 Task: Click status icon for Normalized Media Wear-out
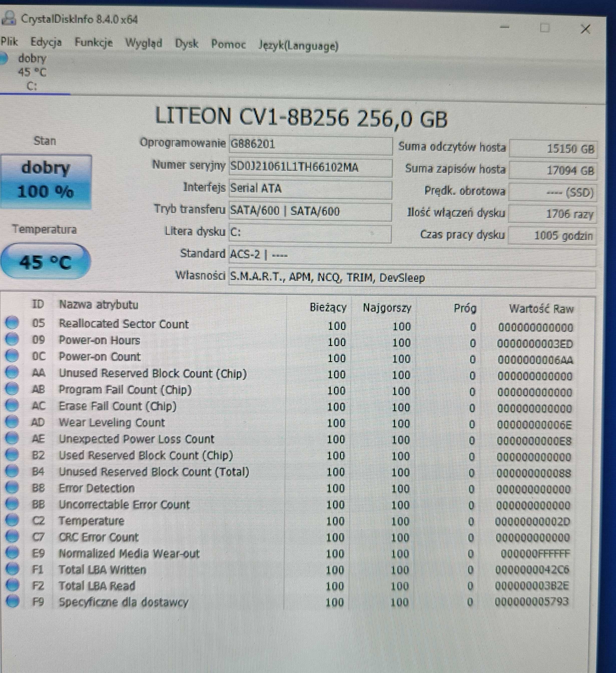pos(12,553)
